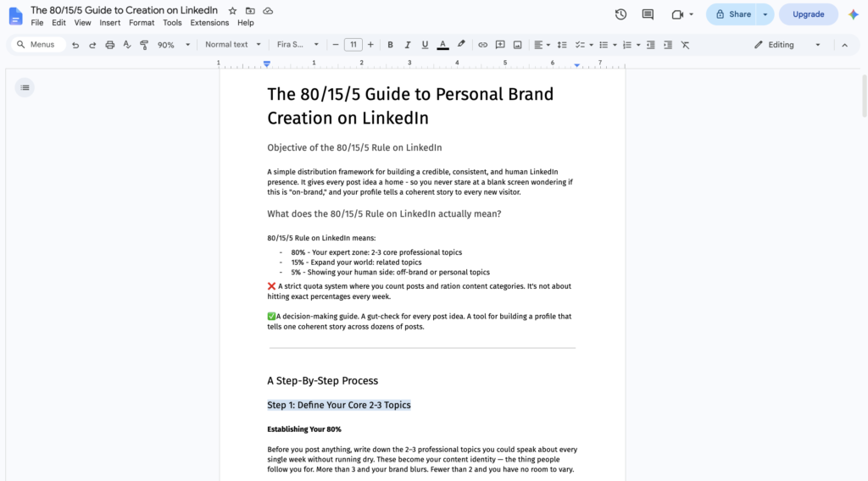Click highlighted 'Step 1: Define Your Core 2-3 Topics'
The width and height of the screenshot is (868, 481).
(x=339, y=406)
